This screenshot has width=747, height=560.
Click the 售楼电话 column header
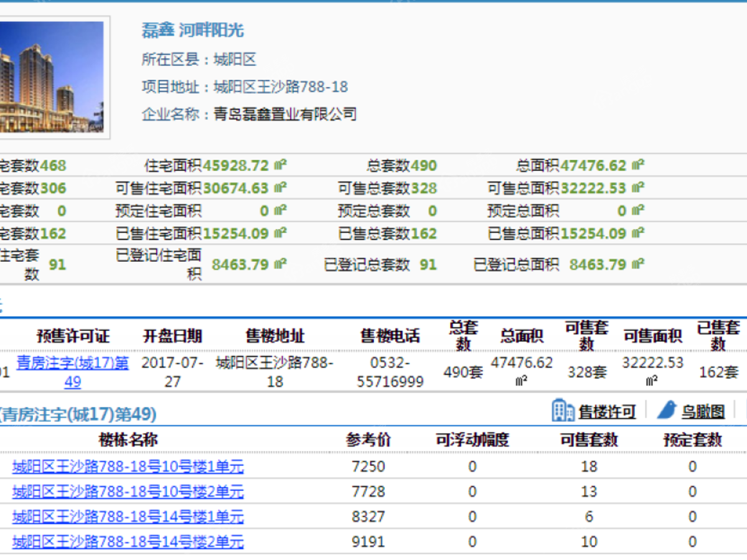coord(390,337)
